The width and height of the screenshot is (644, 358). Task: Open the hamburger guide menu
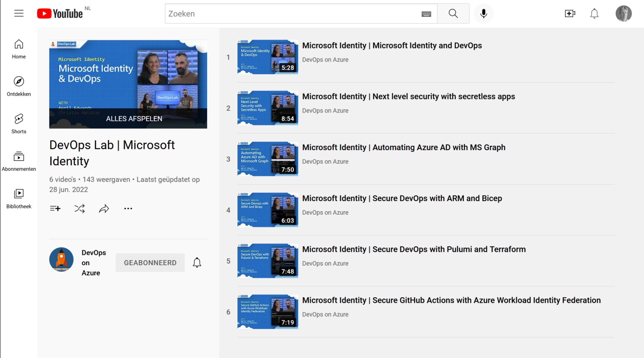tap(19, 13)
